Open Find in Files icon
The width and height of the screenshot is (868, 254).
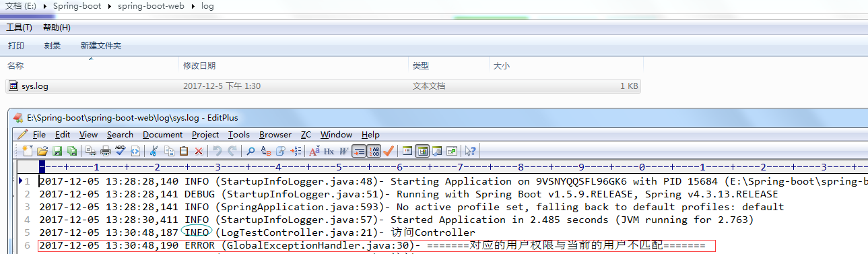click(281, 151)
